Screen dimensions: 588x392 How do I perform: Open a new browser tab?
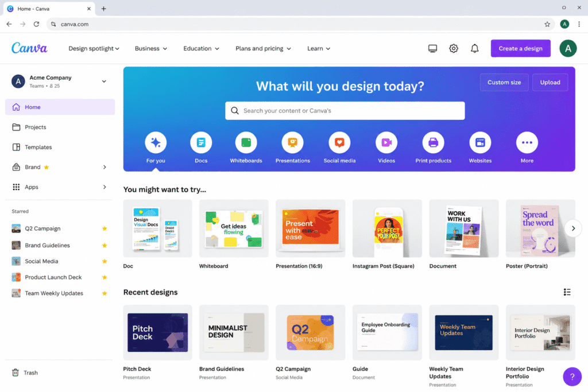104,9
